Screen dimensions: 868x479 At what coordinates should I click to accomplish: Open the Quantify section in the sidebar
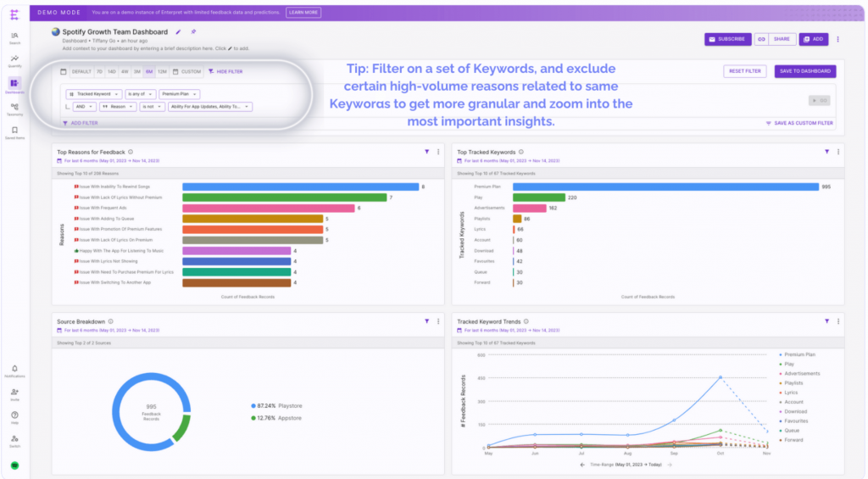pos(14,61)
